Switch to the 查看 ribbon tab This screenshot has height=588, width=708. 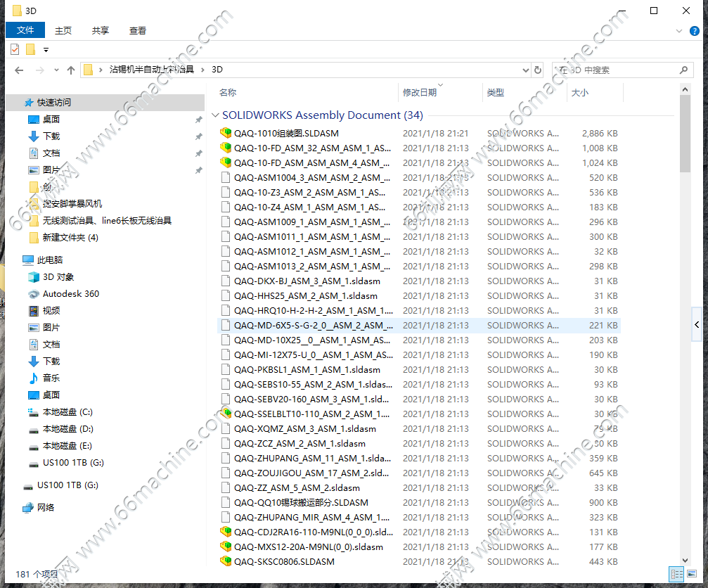tap(138, 31)
